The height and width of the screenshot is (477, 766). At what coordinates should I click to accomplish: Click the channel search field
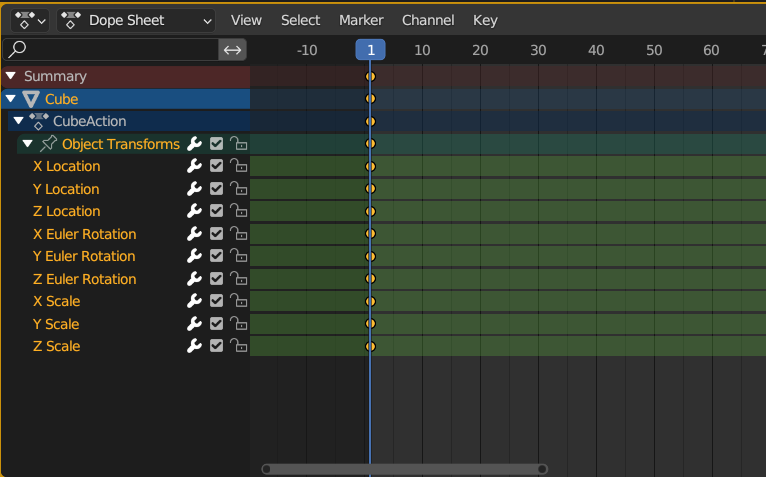115,49
